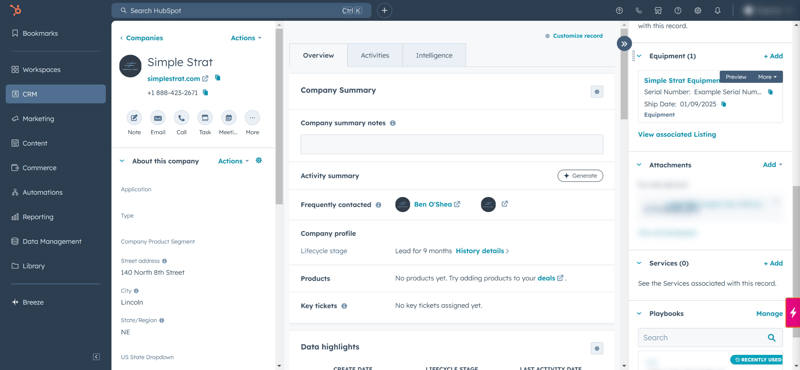The width and height of the screenshot is (800, 370).
Task: Open the Attachments Add dropdown
Action: click(x=772, y=165)
